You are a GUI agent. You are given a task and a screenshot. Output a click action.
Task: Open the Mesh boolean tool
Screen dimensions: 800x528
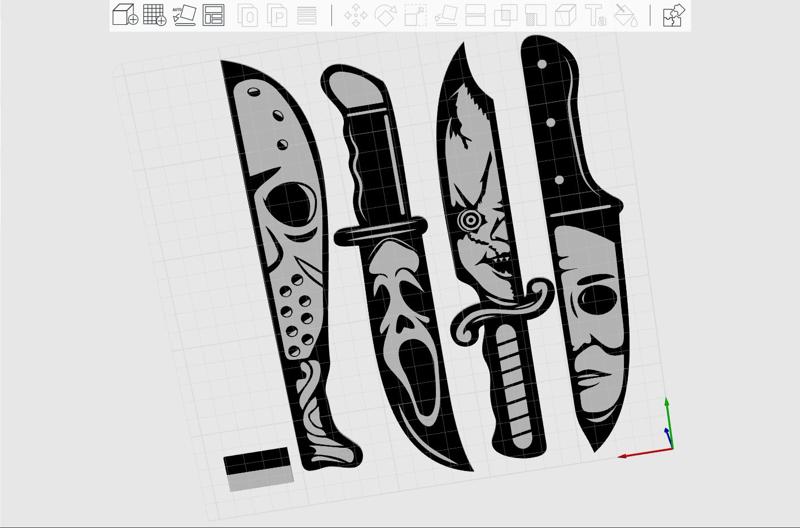click(x=506, y=15)
